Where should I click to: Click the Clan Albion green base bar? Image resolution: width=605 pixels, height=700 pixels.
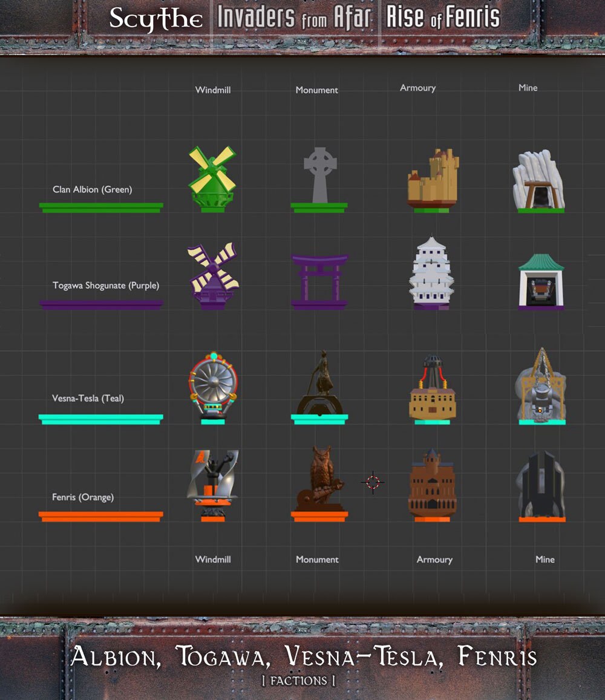[x=102, y=208]
